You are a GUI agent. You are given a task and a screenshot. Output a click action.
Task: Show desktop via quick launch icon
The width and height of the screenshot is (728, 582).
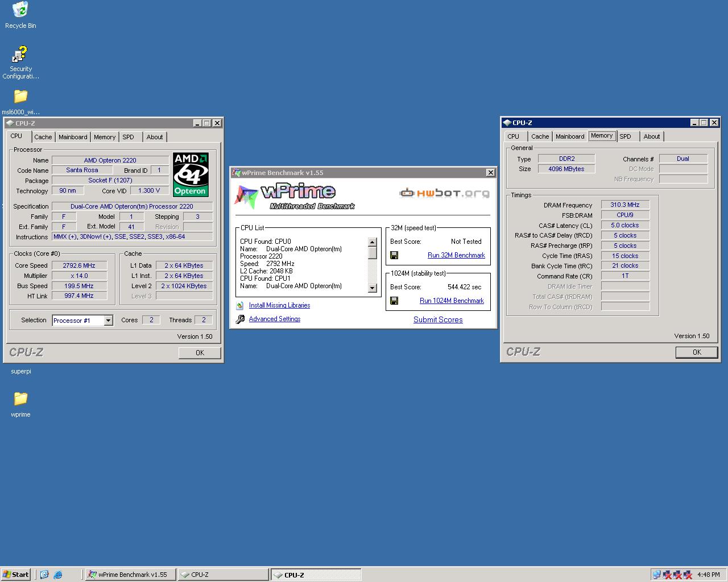tap(45, 575)
